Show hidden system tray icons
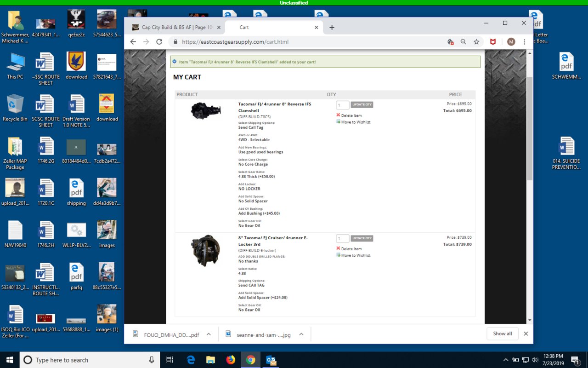Screen dimensions: 588x368 506,360
